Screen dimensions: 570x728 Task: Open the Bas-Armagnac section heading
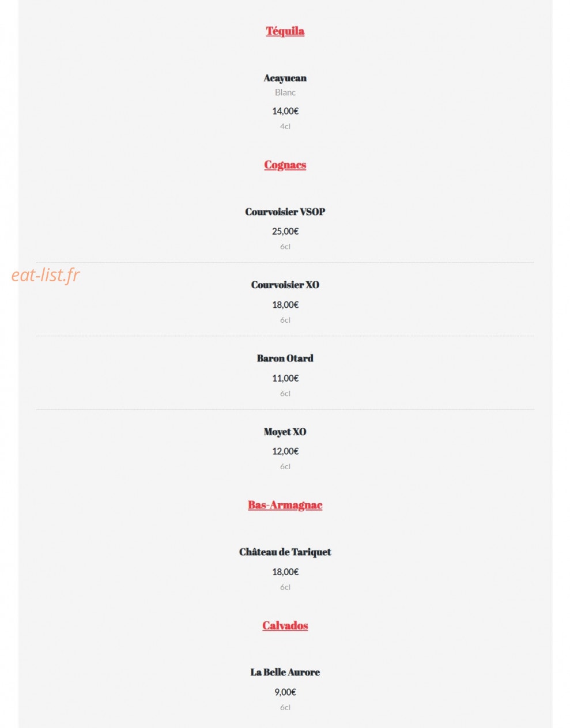pos(285,505)
